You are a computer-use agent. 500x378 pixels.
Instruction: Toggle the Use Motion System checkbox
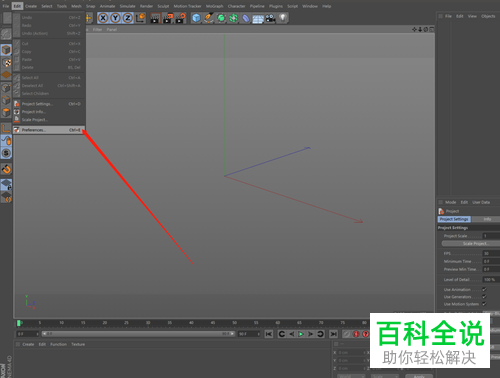point(484,304)
